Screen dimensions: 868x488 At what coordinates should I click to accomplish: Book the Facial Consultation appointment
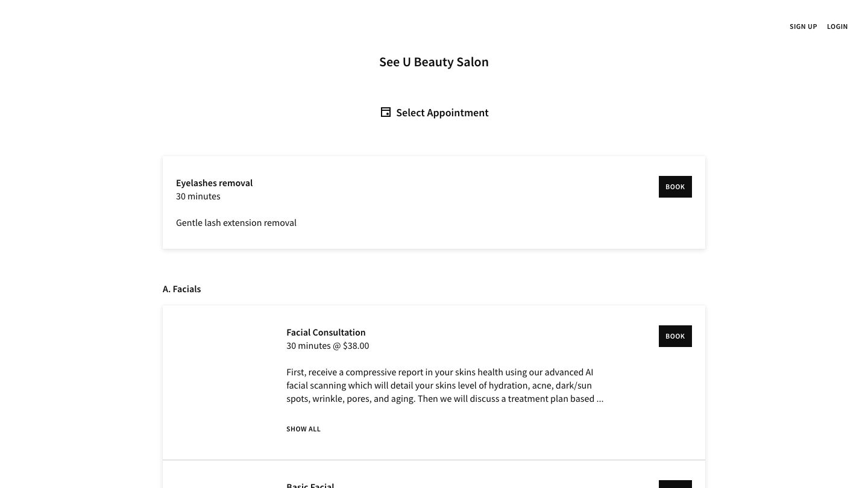click(x=675, y=336)
